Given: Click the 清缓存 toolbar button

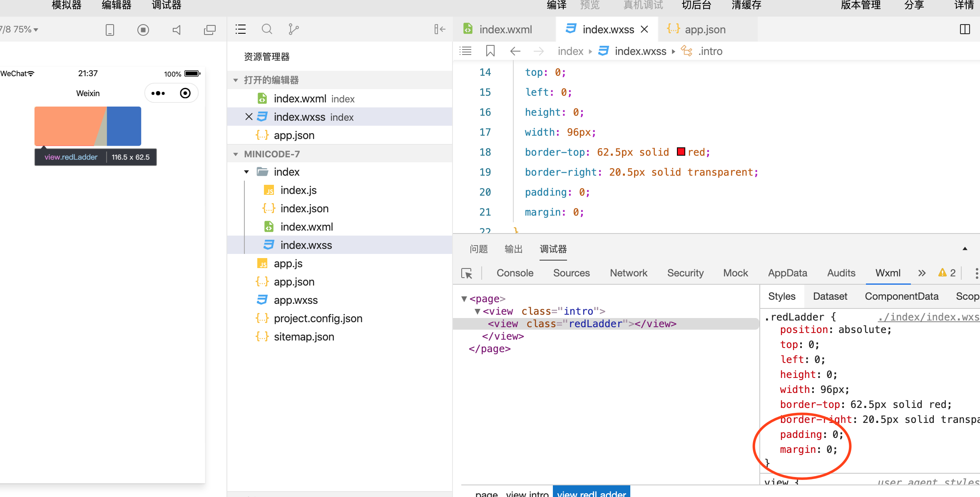Looking at the screenshot, I should 746,5.
